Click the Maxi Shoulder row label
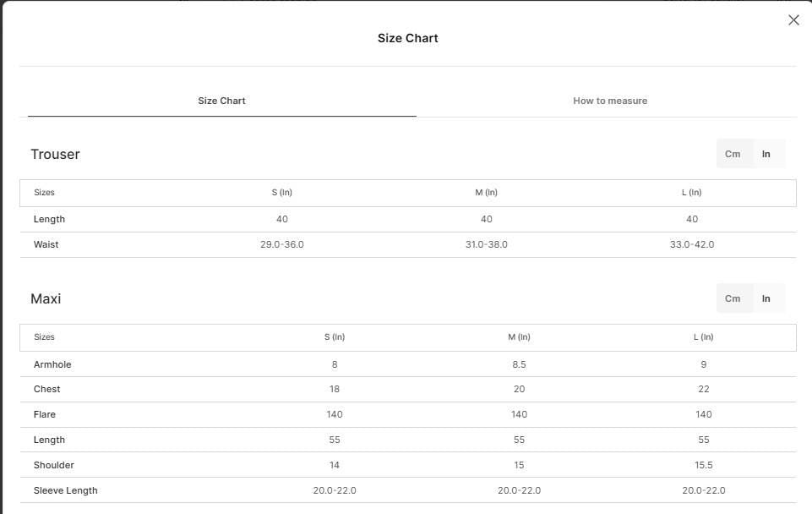 pyautogui.click(x=54, y=465)
